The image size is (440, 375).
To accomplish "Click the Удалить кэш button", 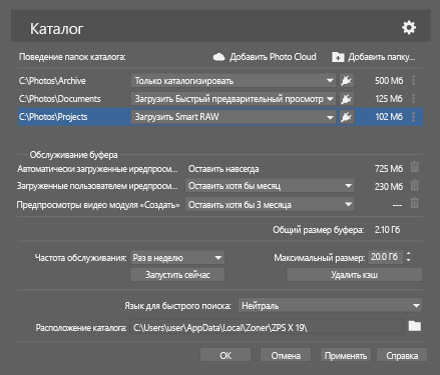I will (354, 275).
